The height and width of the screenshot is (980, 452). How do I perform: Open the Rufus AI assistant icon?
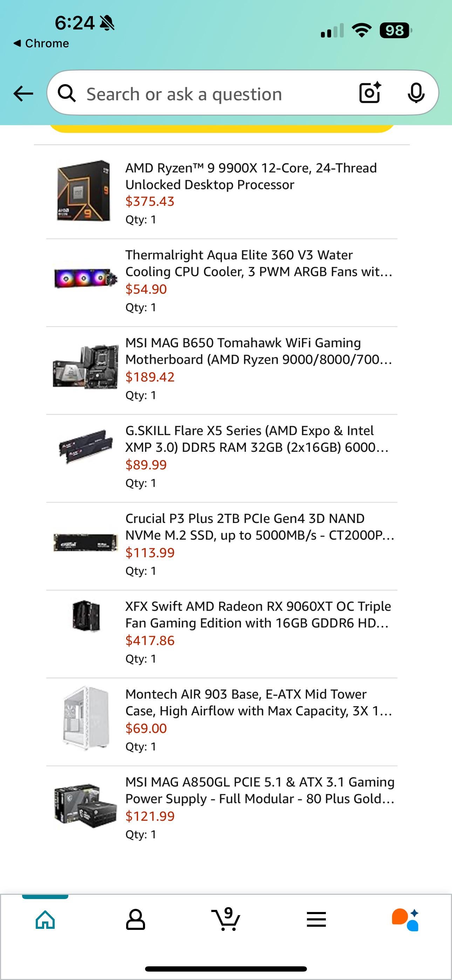(406, 919)
